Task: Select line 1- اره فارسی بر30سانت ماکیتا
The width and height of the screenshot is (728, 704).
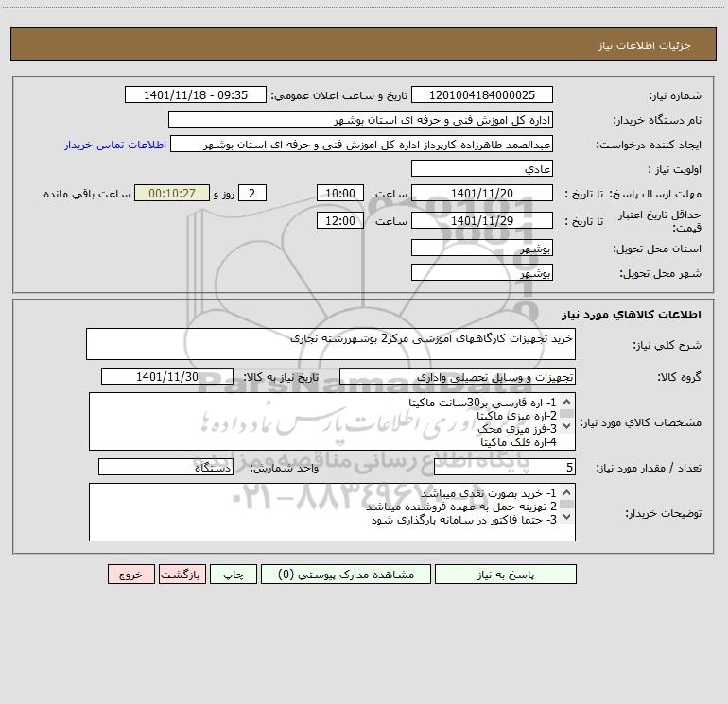Action: click(482, 403)
